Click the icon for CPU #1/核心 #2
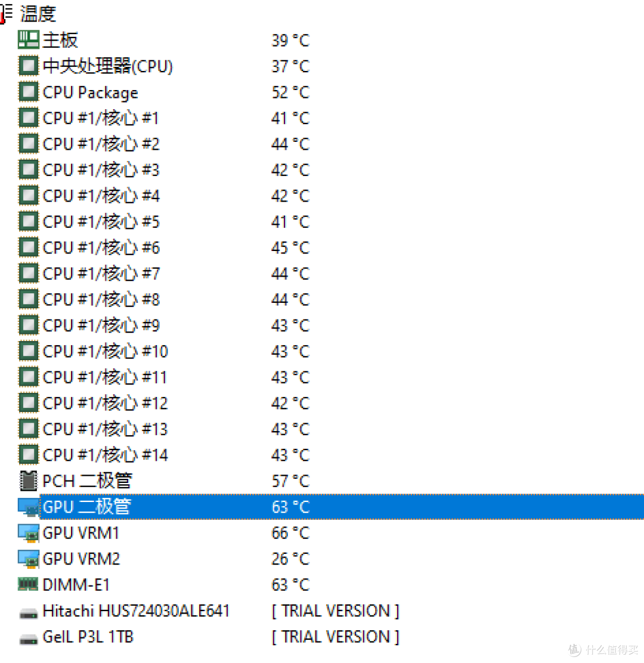The width and height of the screenshot is (644, 663). 29,144
